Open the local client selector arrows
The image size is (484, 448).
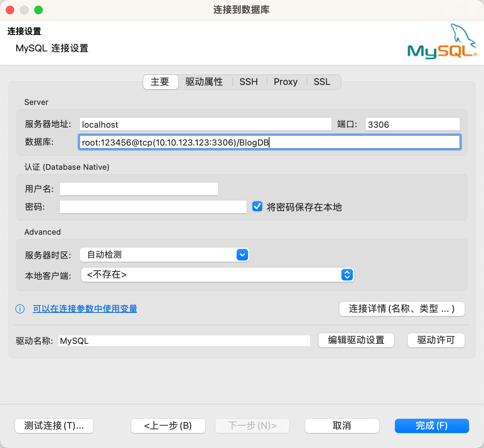347,275
